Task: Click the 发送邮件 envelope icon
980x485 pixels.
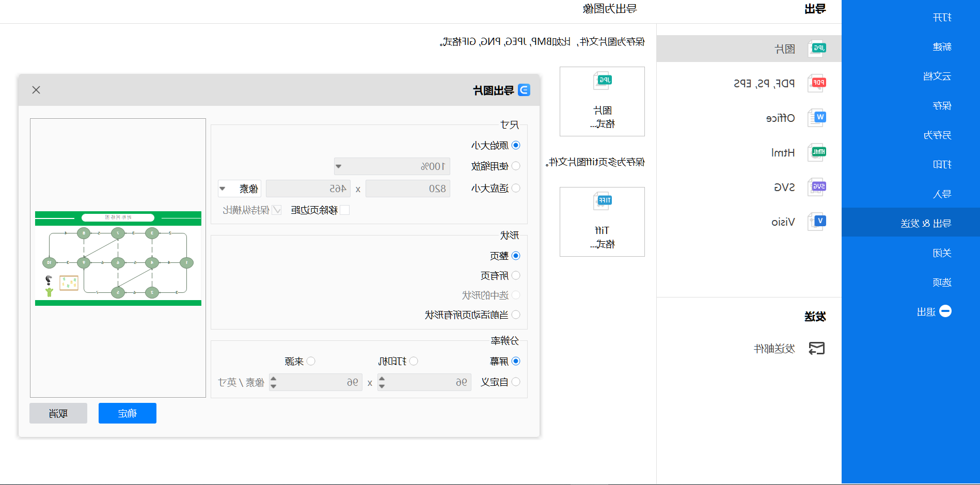Action: pos(817,349)
